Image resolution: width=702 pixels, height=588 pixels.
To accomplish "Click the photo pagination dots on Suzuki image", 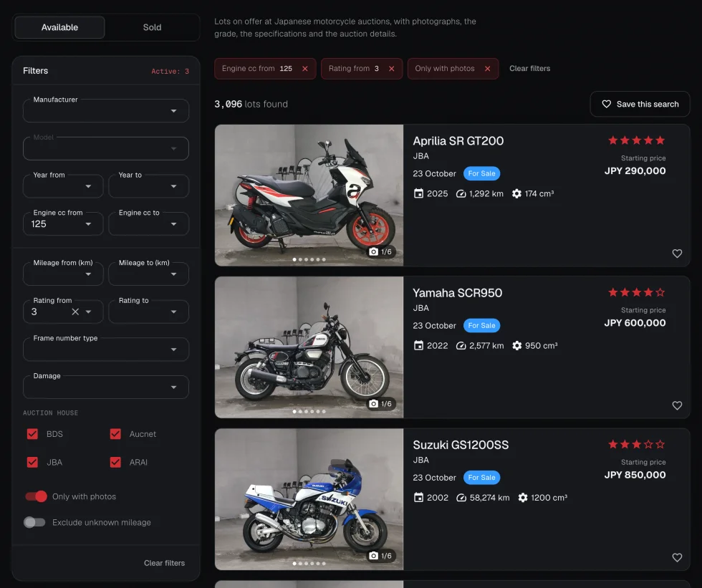I will coord(309,564).
